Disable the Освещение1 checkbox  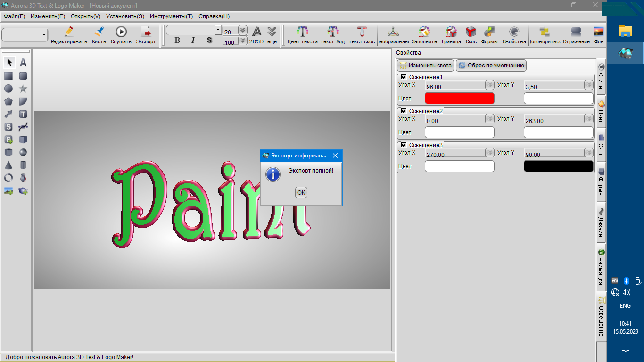tap(404, 77)
